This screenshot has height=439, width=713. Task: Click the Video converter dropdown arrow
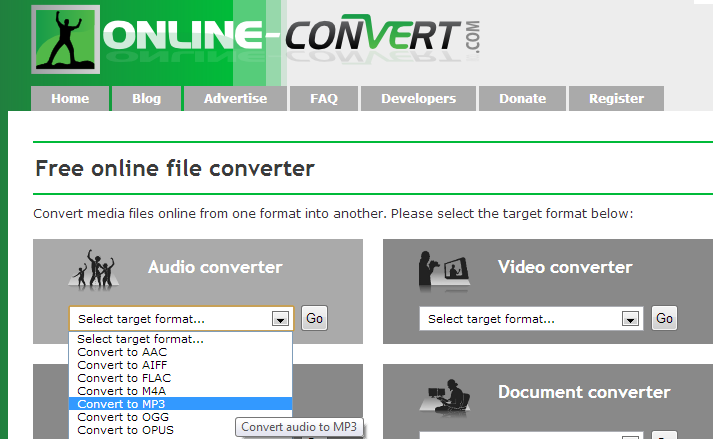[x=630, y=319]
